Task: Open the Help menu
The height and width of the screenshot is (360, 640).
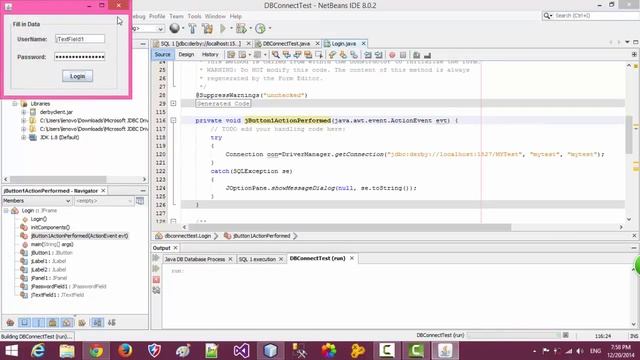Action: tap(236, 16)
